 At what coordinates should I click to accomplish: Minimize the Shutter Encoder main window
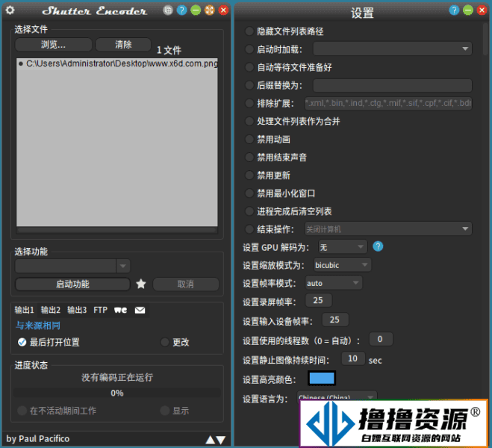tap(196, 10)
